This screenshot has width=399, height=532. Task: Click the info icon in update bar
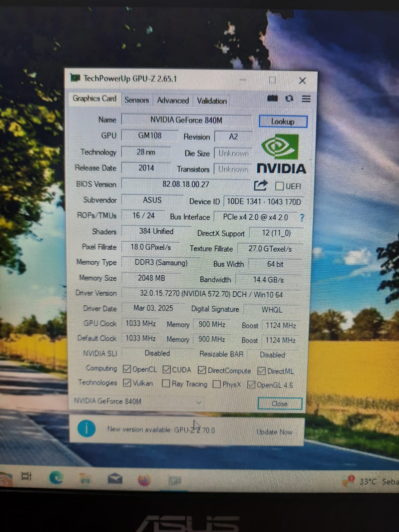click(x=86, y=429)
